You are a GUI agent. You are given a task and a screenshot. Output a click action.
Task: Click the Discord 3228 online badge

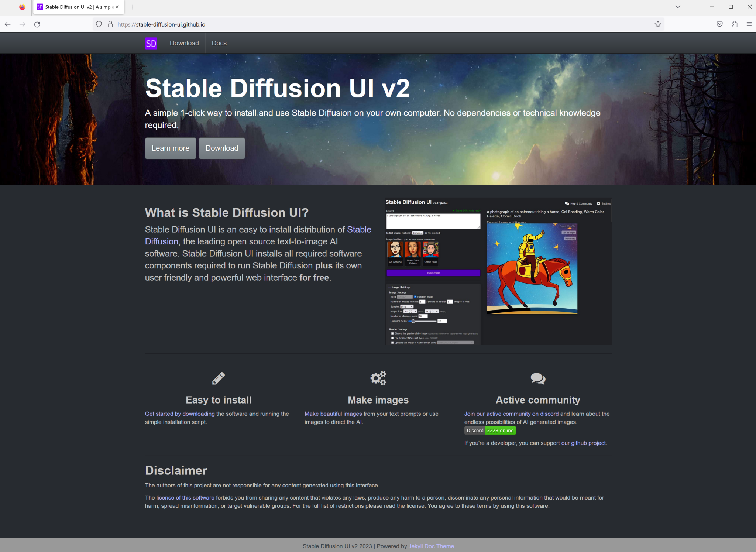pos(490,431)
